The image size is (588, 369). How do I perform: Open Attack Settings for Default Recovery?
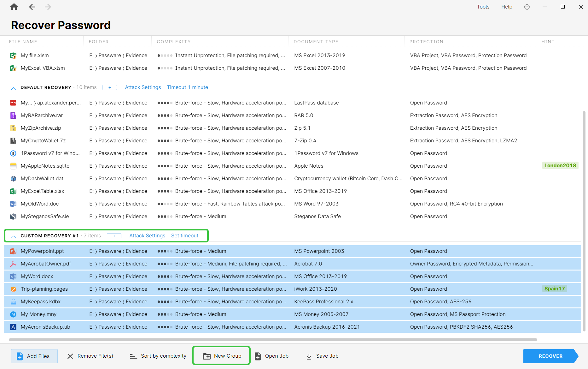click(x=143, y=87)
